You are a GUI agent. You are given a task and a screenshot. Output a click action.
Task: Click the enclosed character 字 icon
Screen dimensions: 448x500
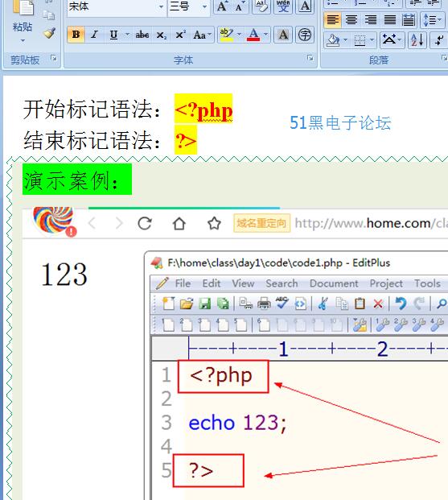click(x=305, y=35)
